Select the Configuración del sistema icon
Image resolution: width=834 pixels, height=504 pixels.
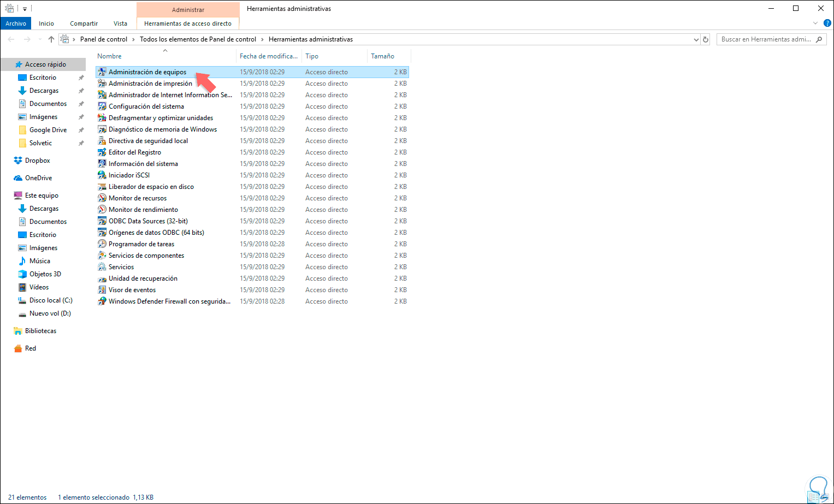[102, 106]
